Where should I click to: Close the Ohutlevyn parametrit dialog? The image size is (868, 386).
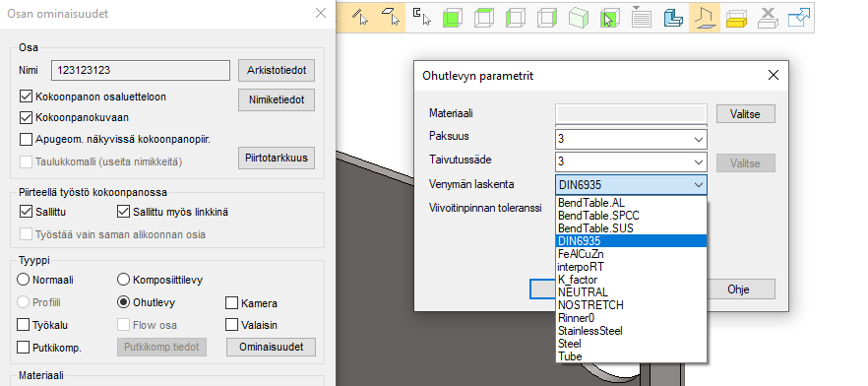[773, 75]
